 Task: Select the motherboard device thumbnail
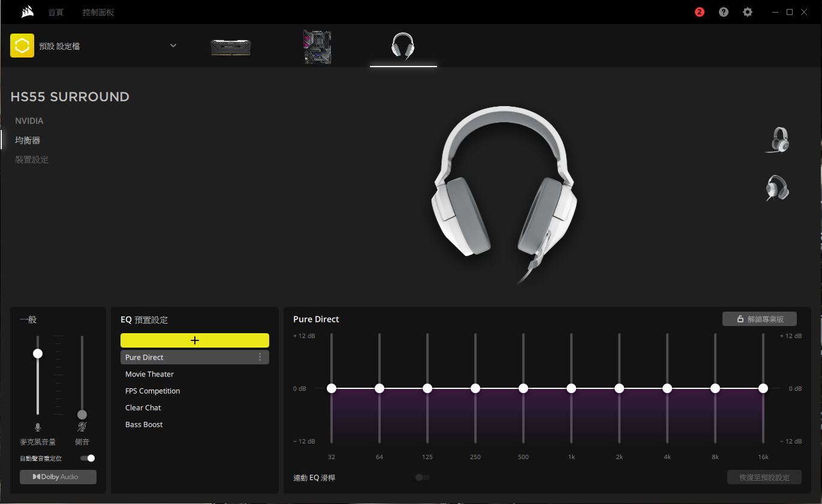coord(317,47)
